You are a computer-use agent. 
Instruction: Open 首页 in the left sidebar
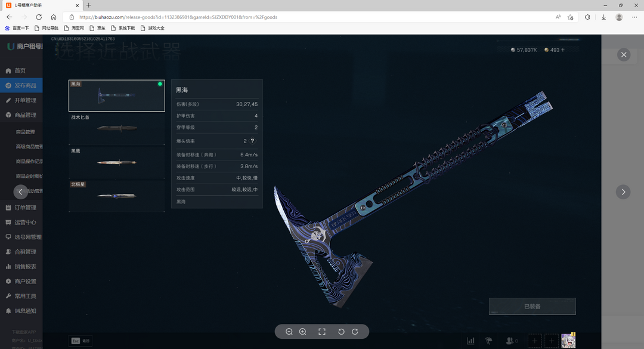(x=20, y=70)
